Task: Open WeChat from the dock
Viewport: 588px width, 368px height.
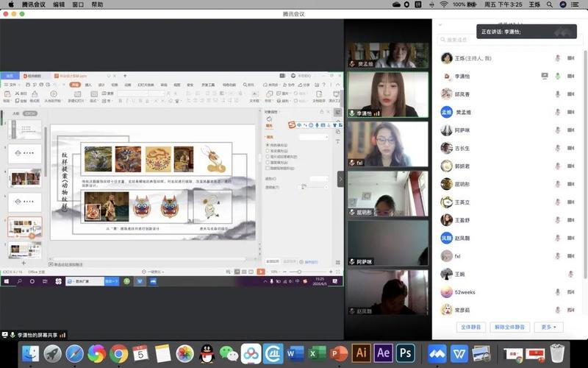Action: 229,354
